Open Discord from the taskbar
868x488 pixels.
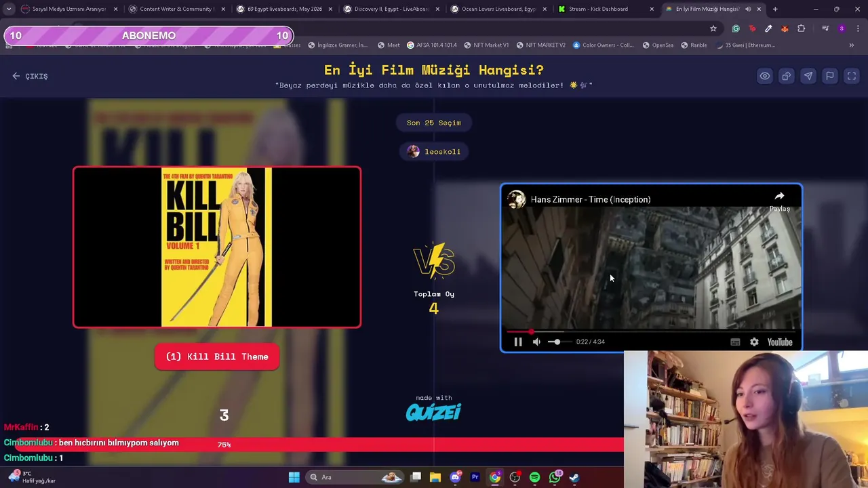[x=455, y=477]
